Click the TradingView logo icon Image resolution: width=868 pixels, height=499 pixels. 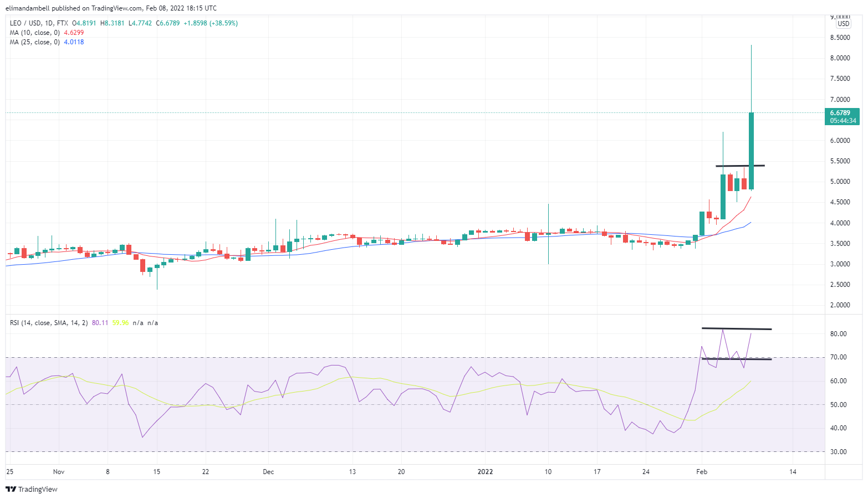(11, 489)
